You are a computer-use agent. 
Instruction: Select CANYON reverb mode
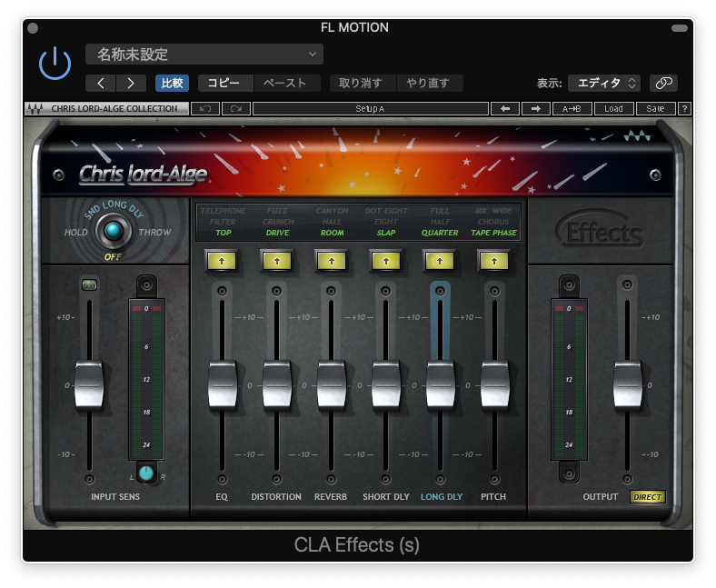pos(332,211)
